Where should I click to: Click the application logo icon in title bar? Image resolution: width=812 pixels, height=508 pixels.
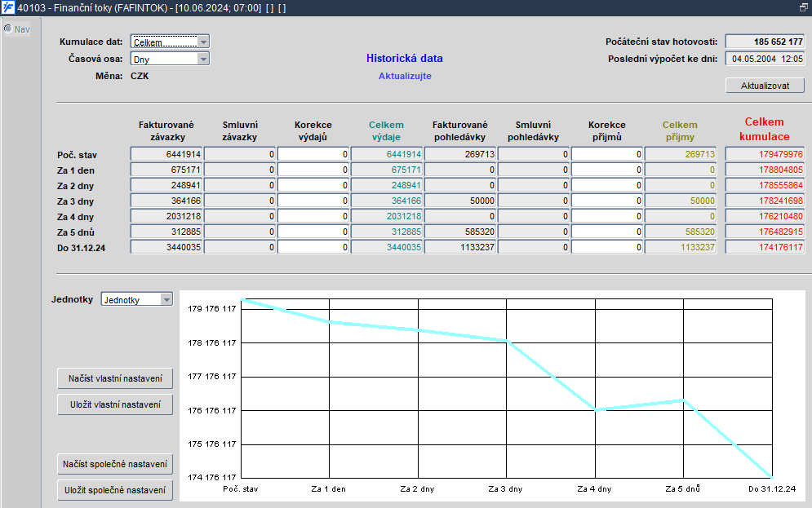coord(8,8)
